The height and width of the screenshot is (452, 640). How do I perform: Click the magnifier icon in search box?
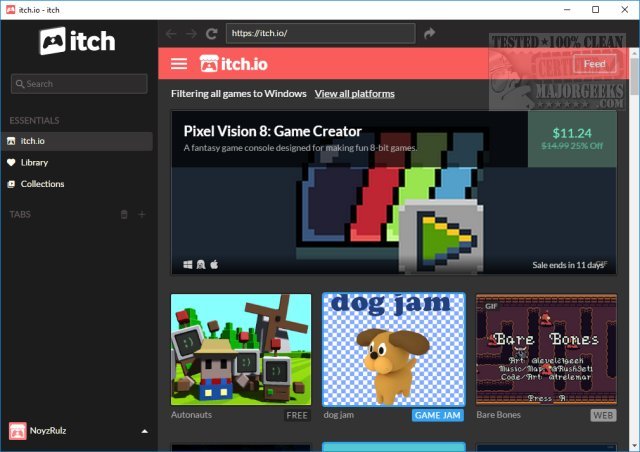20,84
